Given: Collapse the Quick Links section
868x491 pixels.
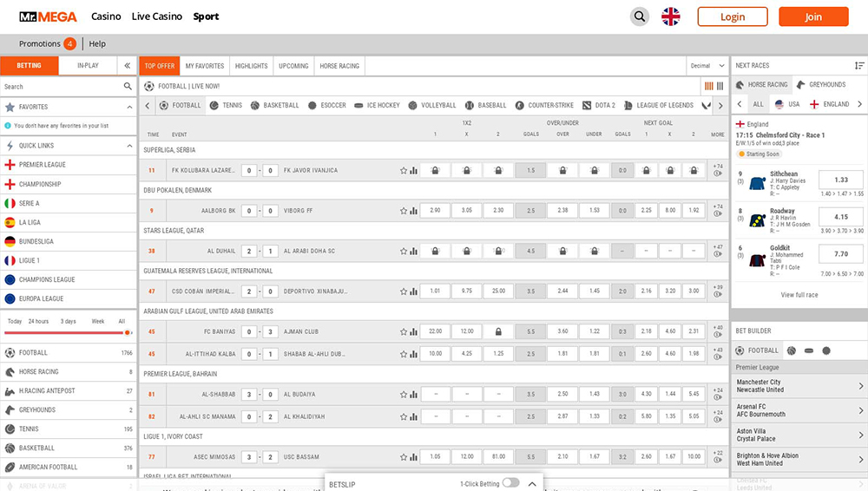Looking at the screenshot, I should click(x=129, y=146).
